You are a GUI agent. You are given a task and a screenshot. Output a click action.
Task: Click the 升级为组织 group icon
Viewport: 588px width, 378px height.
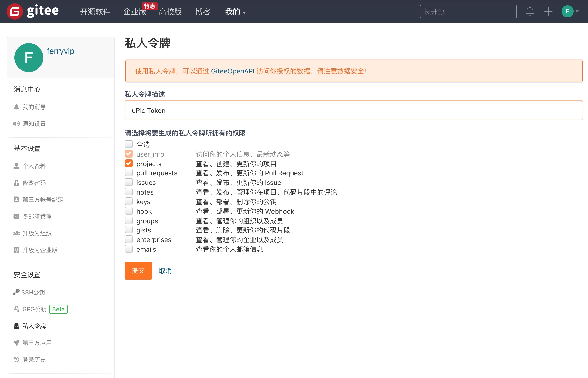click(16, 233)
